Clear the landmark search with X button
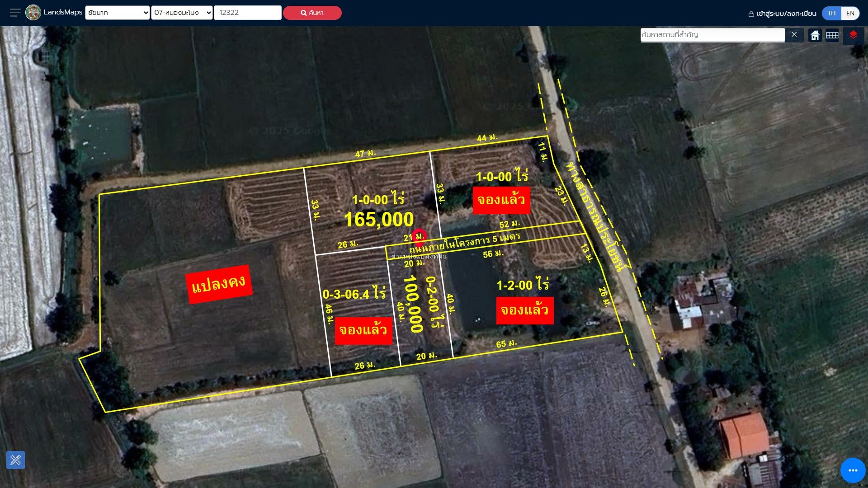This screenshot has width=868, height=488. [x=794, y=35]
